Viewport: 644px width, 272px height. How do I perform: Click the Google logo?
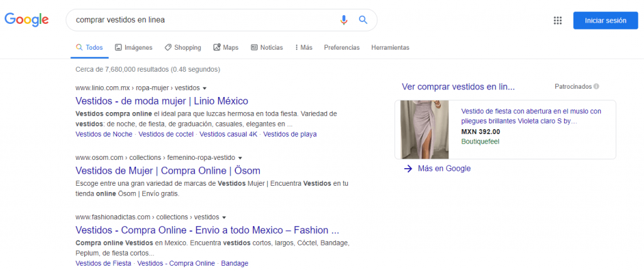point(26,20)
